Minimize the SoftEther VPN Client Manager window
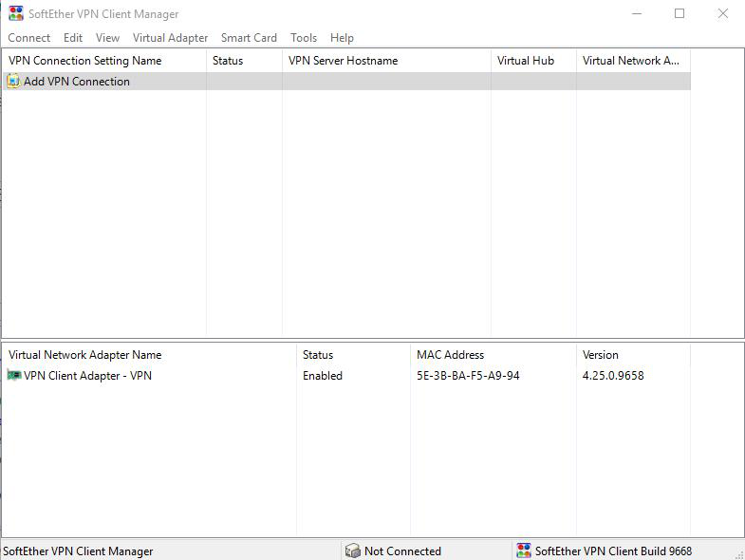The height and width of the screenshot is (560, 745). pyautogui.click(x=637, y=14)
